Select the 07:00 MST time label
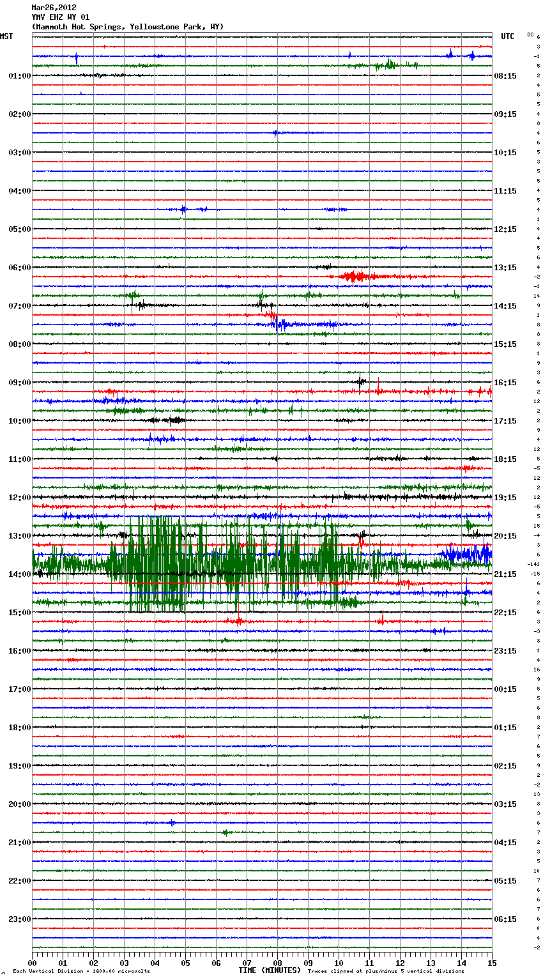This screenshot has height=980, width=543. click(19, 306)
